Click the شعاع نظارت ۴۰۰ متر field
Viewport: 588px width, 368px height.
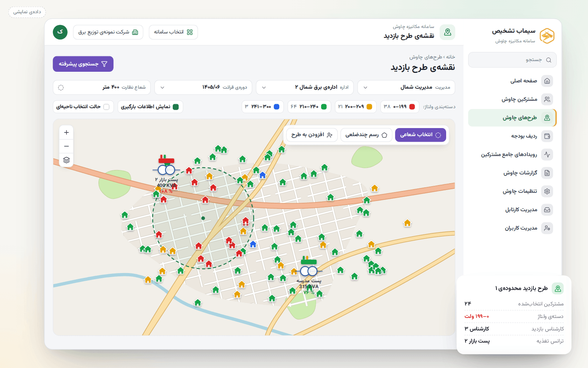tap(102, 88)
